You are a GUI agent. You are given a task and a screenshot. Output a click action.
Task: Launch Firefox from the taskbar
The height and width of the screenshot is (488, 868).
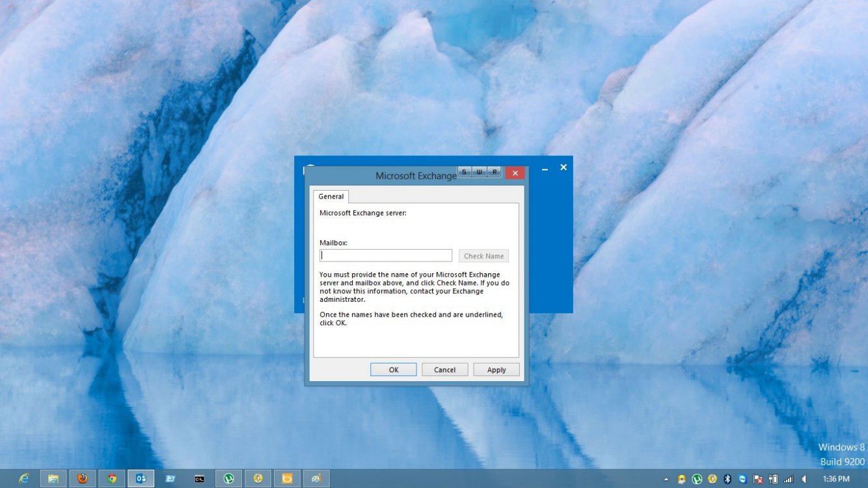[x=83, y=478]
